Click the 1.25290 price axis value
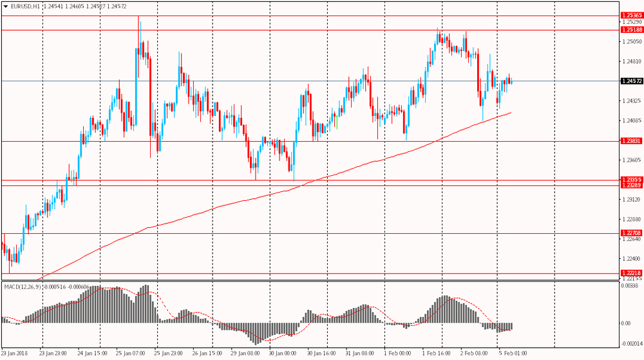 [632, 22]
